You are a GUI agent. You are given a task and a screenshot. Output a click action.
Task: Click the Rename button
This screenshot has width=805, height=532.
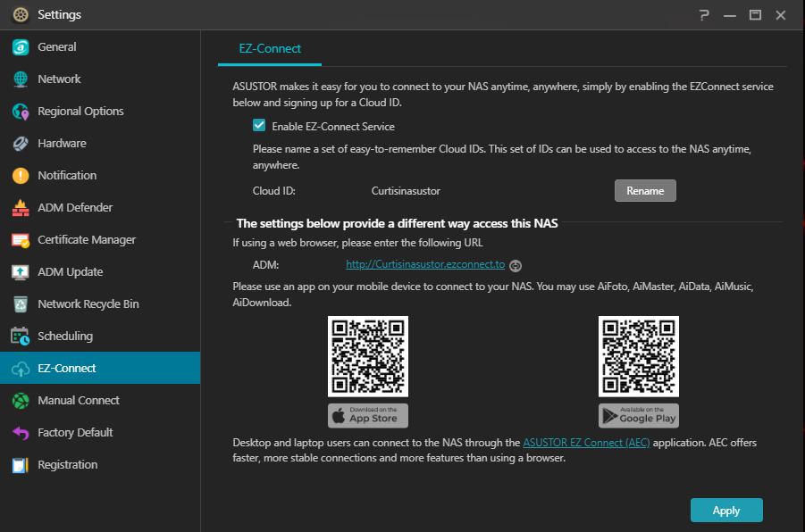click(x=645, y=191)
